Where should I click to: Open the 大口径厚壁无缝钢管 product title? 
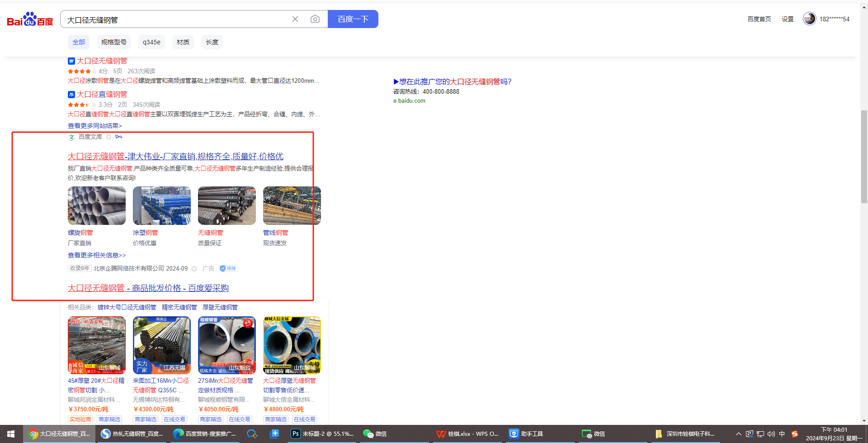pos(289,386)
